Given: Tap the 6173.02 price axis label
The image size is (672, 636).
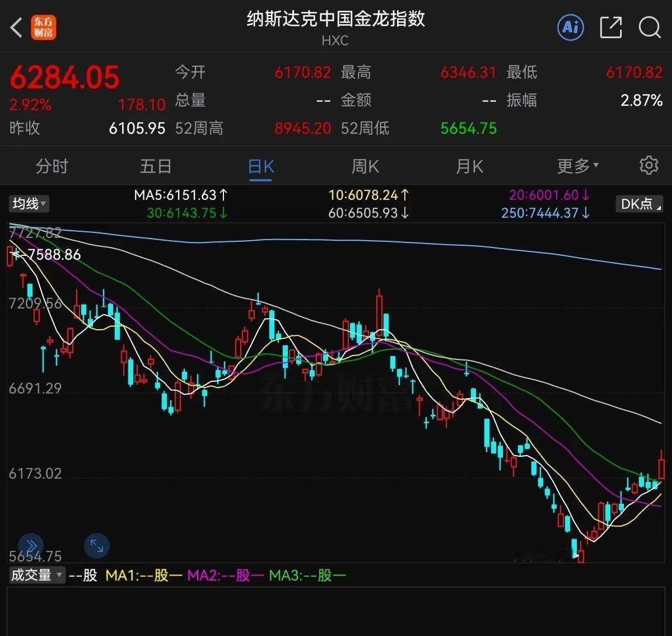Looking at the screenshot, I should pyautogui.click(x=35, y=474).
